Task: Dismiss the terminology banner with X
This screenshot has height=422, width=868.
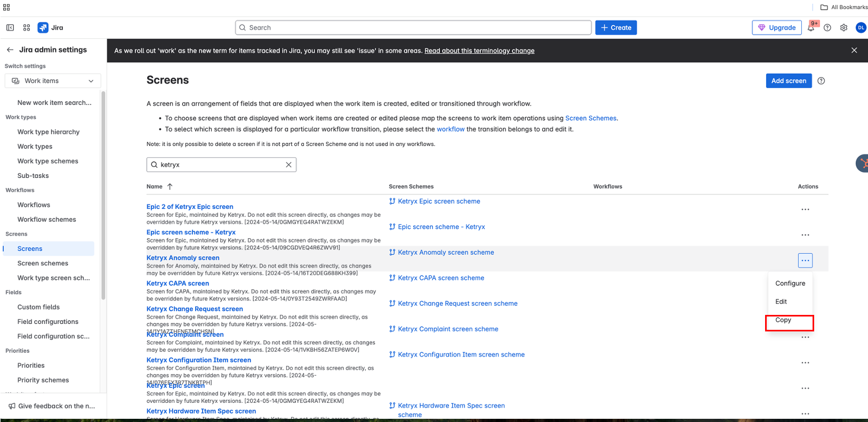Action: pyautogui.click(x=854, y=51)
